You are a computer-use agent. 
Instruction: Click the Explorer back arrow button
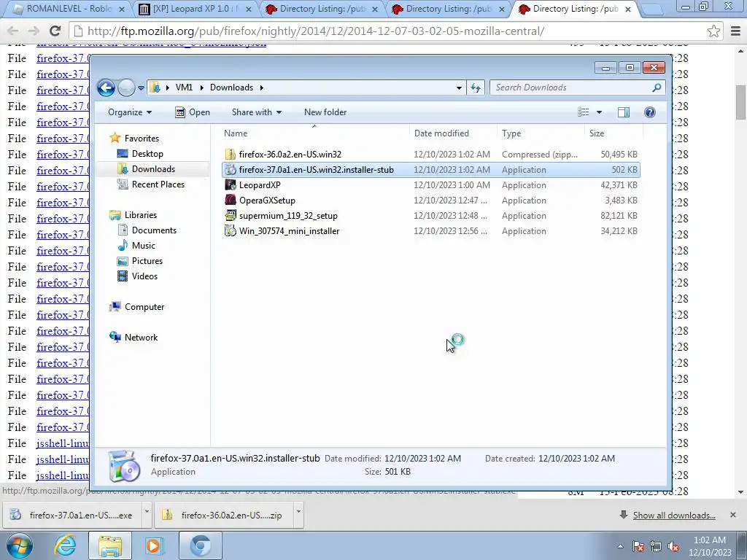[106, 87]
